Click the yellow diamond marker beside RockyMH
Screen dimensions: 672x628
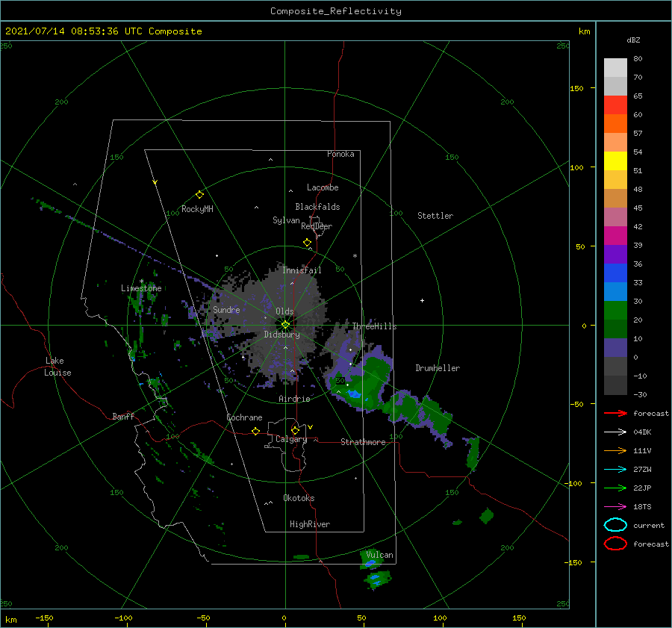199,195
